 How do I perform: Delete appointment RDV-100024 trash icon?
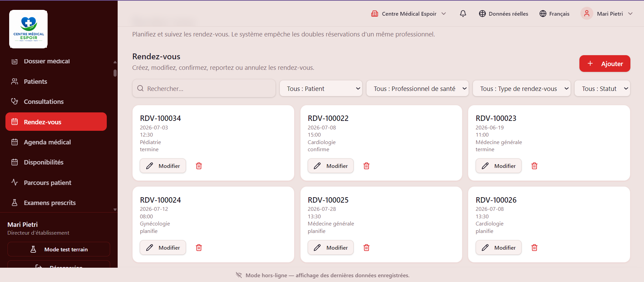point(199,248)
